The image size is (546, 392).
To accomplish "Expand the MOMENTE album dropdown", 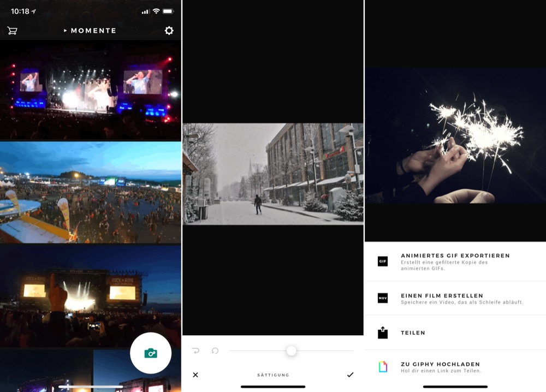I will pyautogui.click(x=90, y=31).
